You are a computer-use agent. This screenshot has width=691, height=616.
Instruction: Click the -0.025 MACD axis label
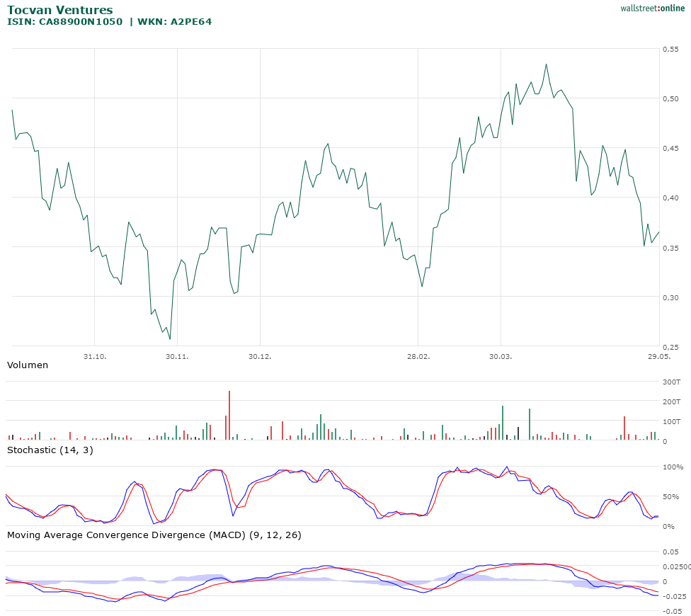[x=674, y=597]
